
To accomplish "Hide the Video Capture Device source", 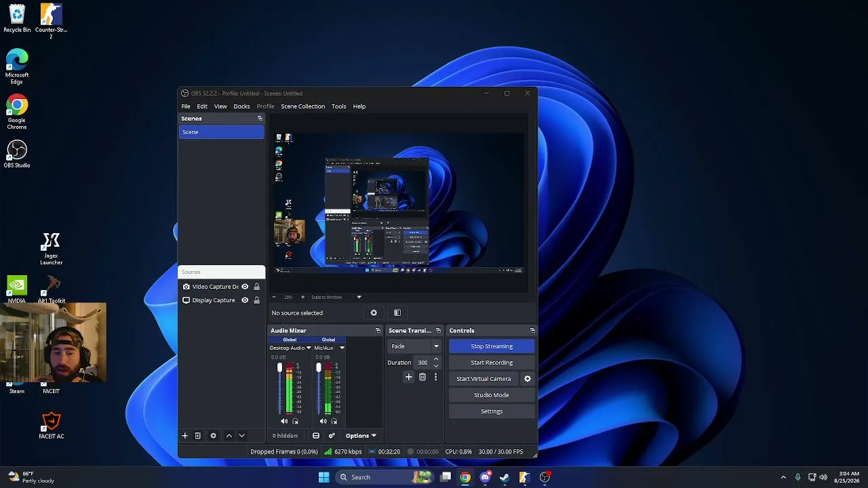I will (x=245, y=287).
